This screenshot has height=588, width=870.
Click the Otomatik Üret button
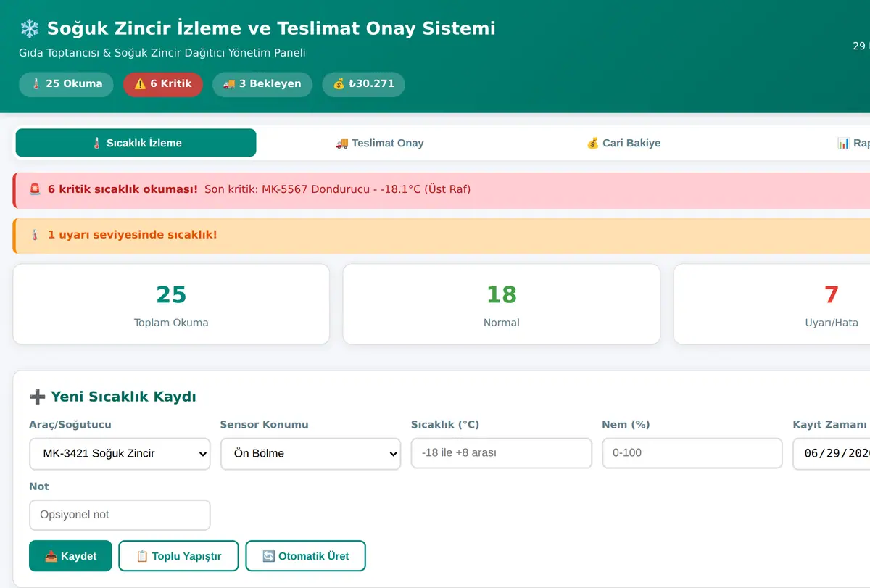tap(305, 556)
